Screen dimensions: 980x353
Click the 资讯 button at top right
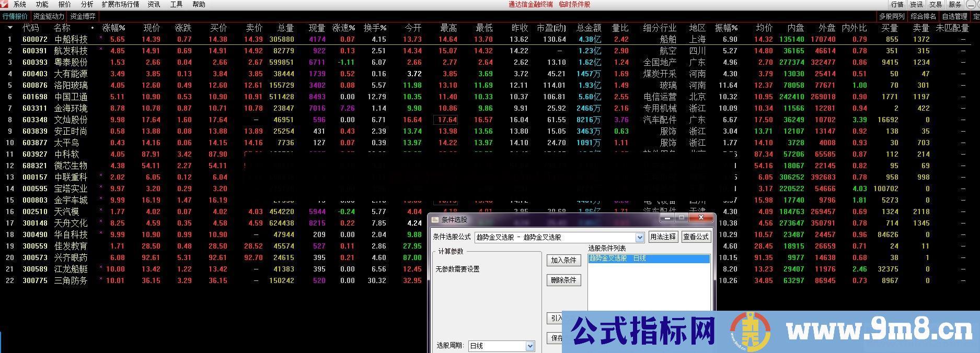pyautogui.click(x=917, y=4)
